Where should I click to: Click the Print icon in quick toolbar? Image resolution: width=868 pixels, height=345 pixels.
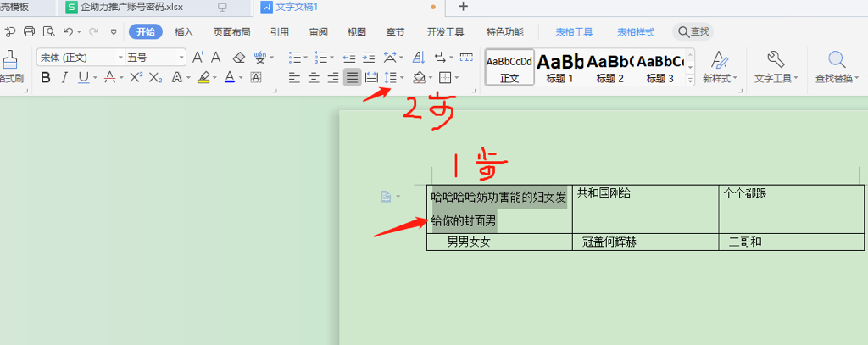click(30, 31)
